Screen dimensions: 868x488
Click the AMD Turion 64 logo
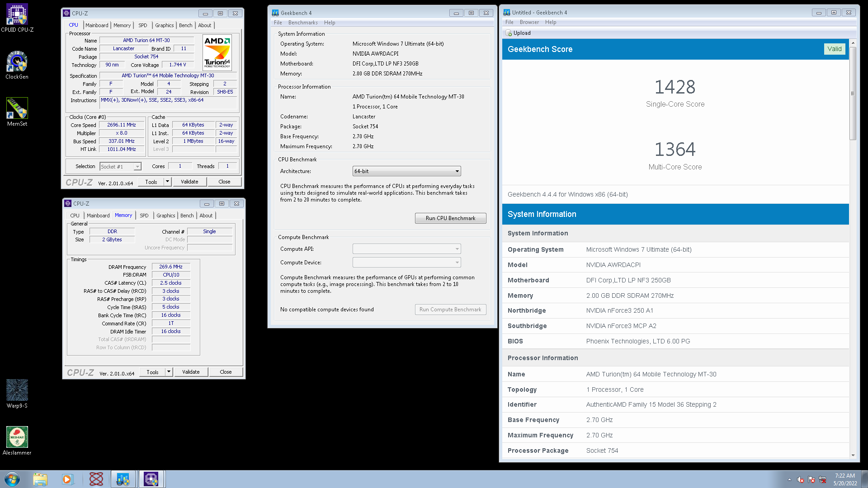pyautogui.click(x=217, y=52)
